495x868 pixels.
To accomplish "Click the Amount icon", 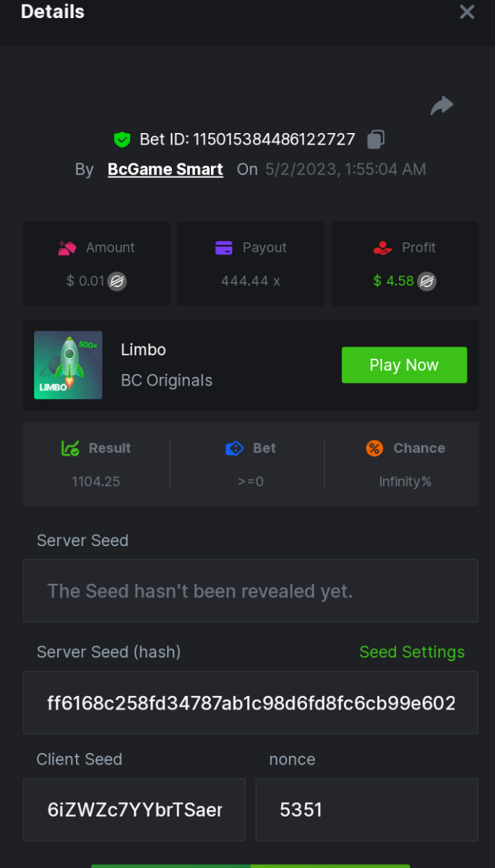I will click(67, 248).
